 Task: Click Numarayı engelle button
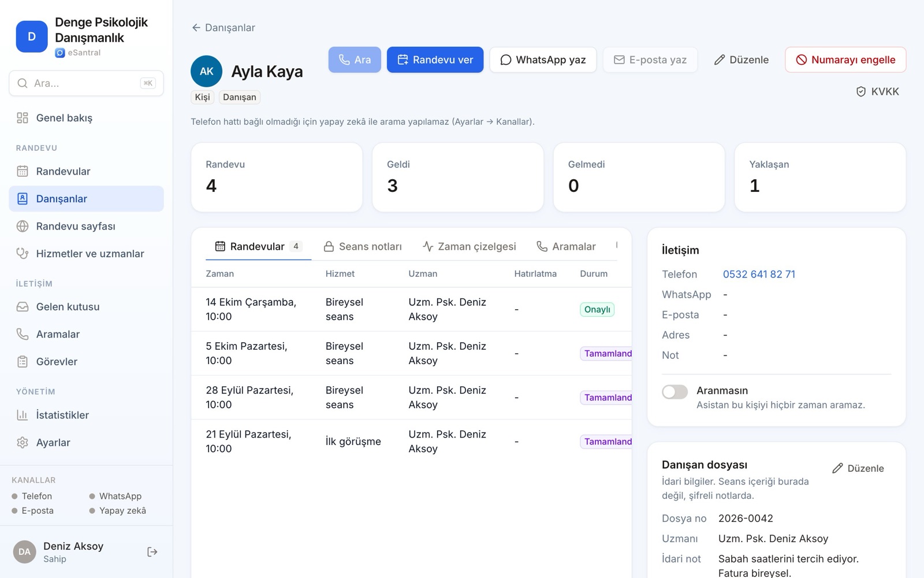tap(845, 60)
